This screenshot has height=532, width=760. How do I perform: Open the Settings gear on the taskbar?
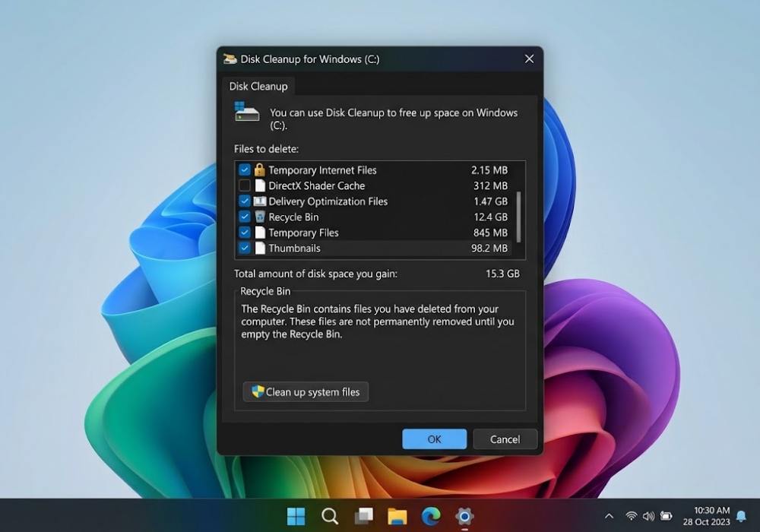point(464,516)
